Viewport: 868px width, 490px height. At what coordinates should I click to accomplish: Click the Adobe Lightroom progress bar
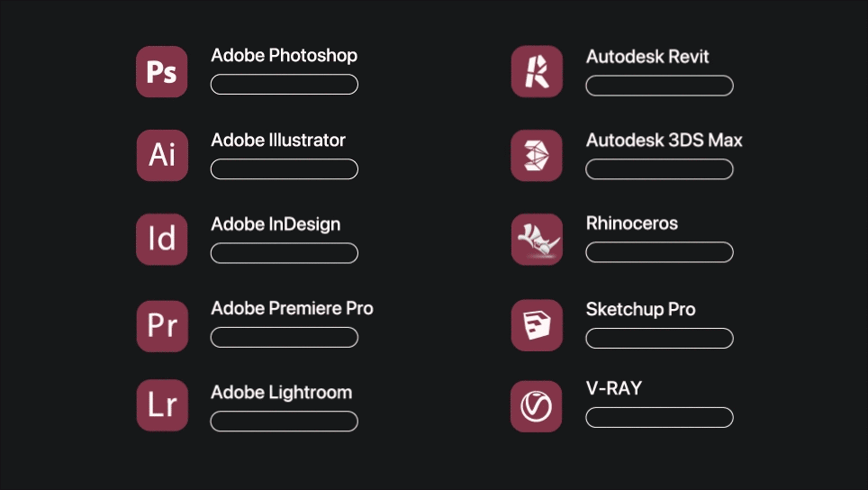[285, 422]
